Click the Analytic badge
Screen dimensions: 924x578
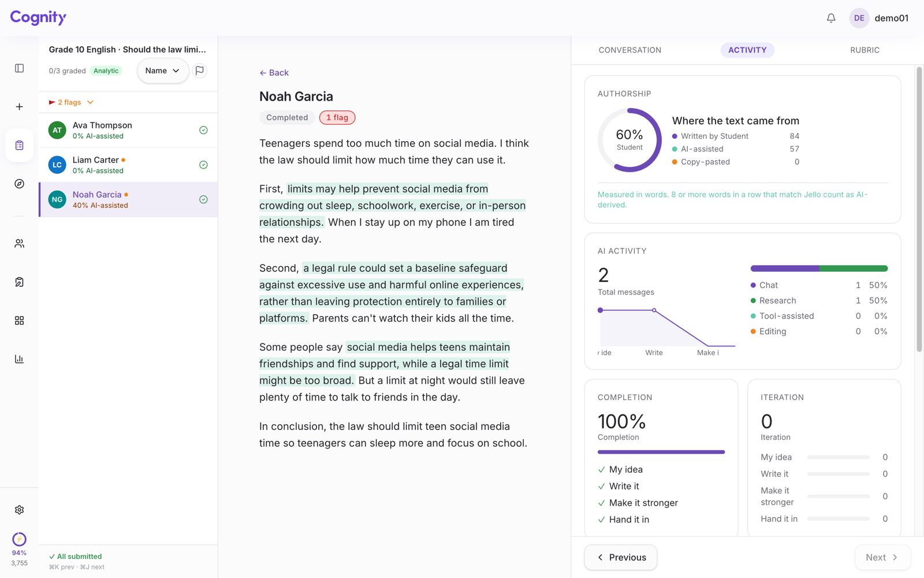106,71
